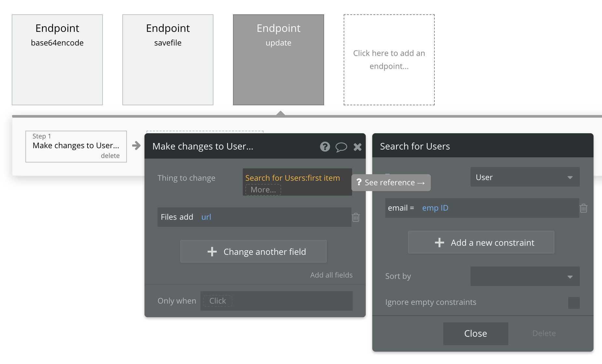The height and width of the screenshot is (364, 602).
Task: Click the arrow icon beside Step 1
Action: (136, 145)
